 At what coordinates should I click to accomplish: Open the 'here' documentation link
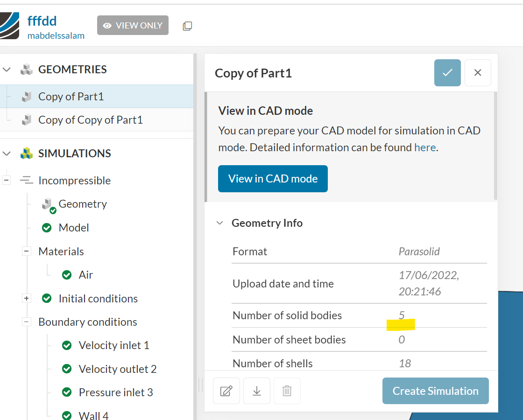[425, 147]
